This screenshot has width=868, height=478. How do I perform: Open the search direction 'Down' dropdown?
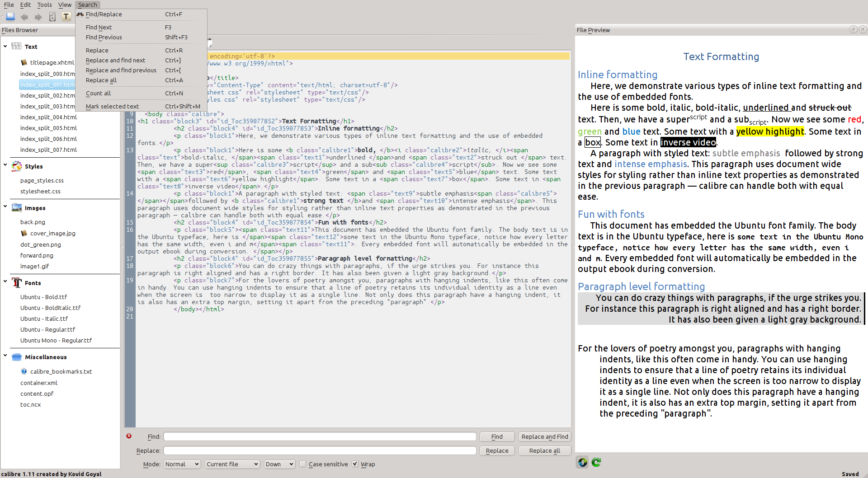[279, 464]
